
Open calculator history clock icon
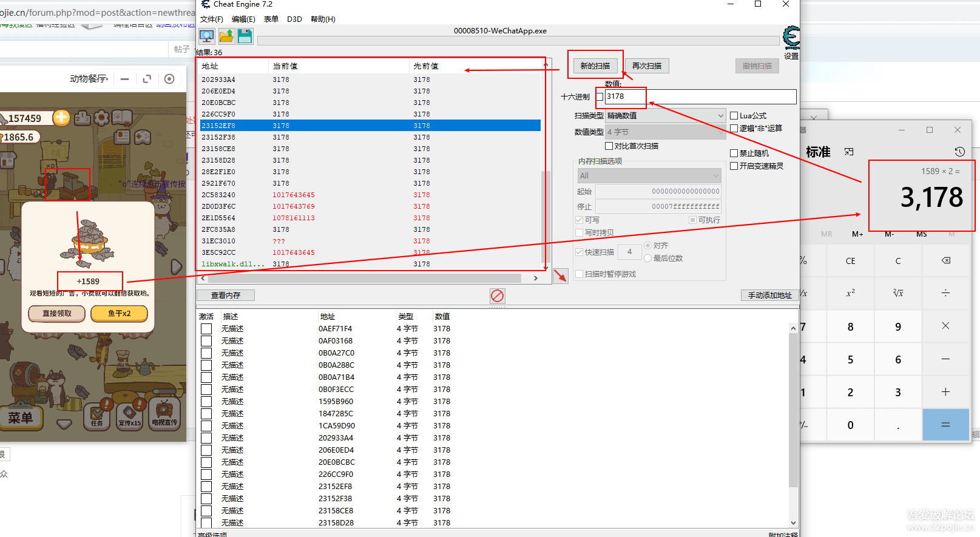[959, 152]
